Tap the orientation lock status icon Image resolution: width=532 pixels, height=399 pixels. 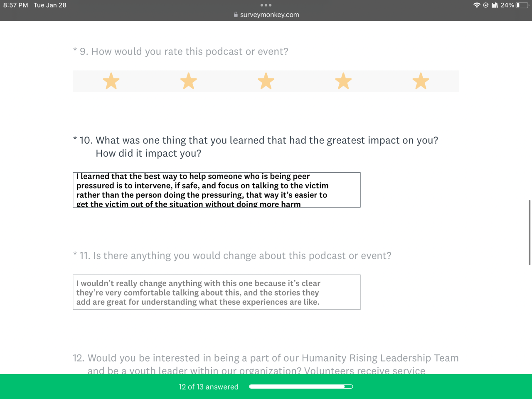tap(485, 5)
